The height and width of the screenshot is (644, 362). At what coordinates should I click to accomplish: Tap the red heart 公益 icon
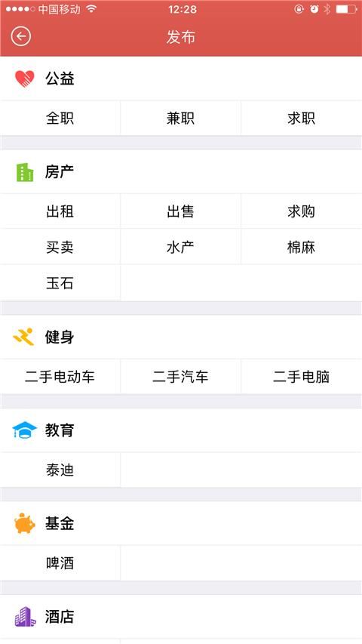coord(25,79)
